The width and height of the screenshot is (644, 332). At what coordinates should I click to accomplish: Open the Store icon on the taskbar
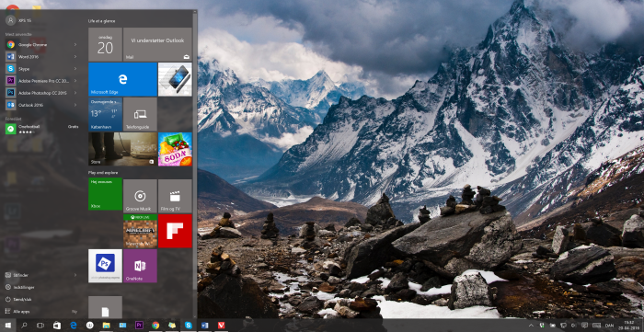57,326
